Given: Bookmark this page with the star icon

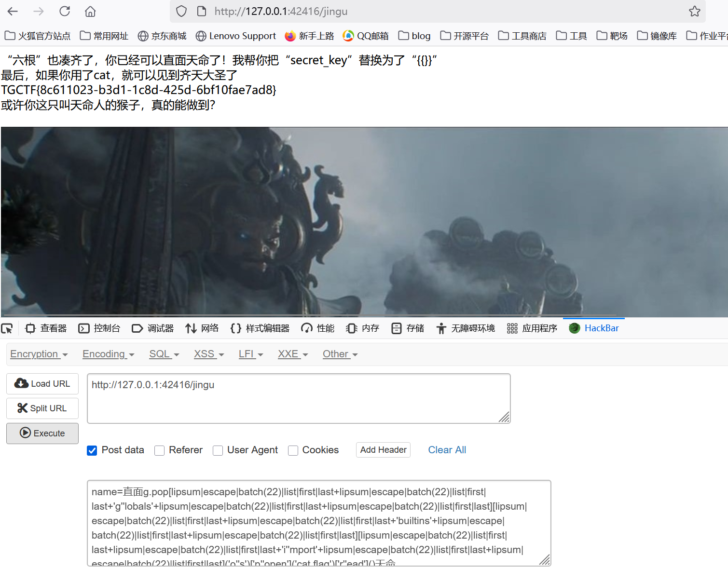Looking at the screenshot, I should 695,11.
